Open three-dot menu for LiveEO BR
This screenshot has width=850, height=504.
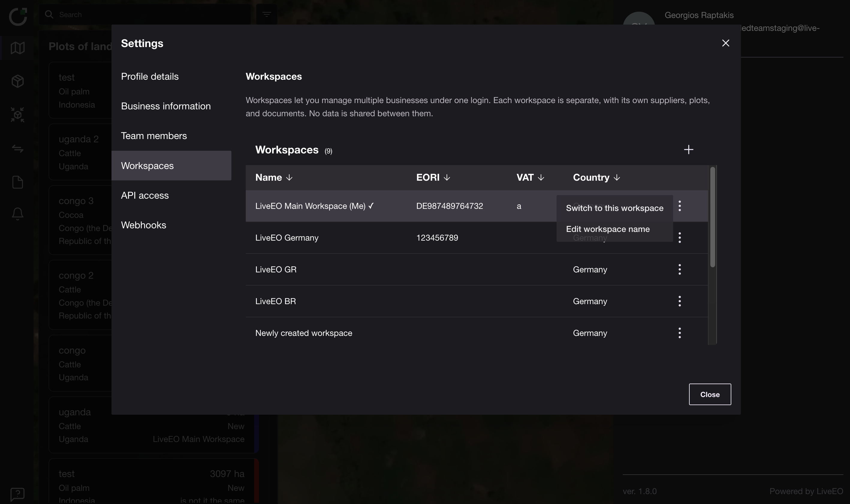679,301
